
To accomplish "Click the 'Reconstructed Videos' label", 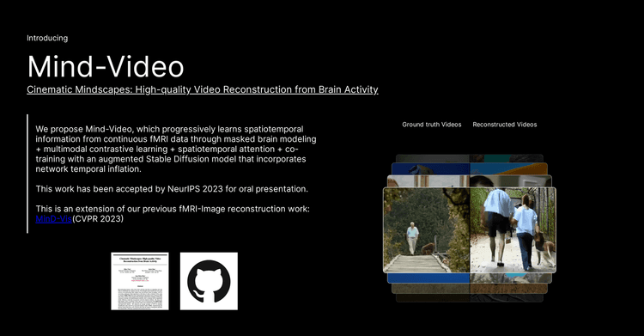I will (505, 125).
